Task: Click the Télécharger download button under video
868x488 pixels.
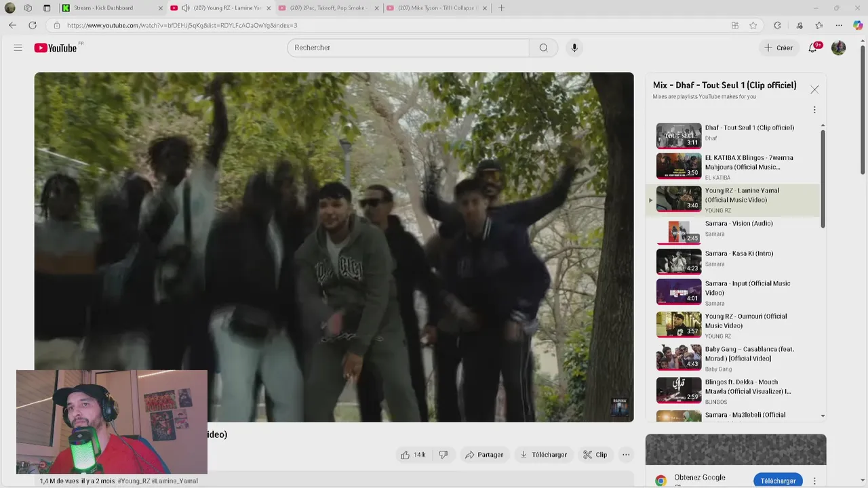Action: 544,455
